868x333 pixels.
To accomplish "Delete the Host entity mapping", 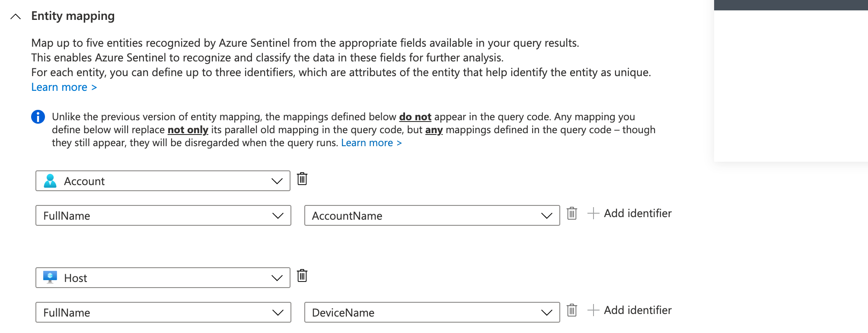I will click(x=302, y=275).
